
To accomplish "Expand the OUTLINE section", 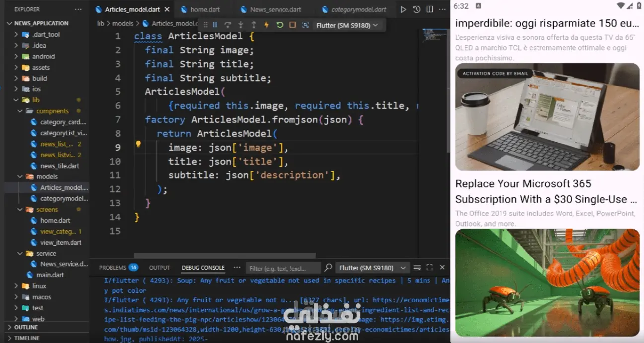I will point(26,327).
